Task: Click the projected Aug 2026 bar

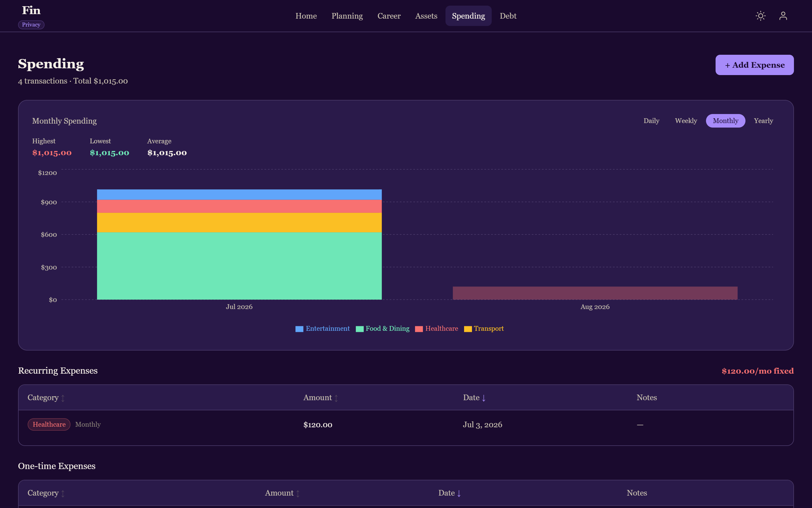Action: pos(595,293)
